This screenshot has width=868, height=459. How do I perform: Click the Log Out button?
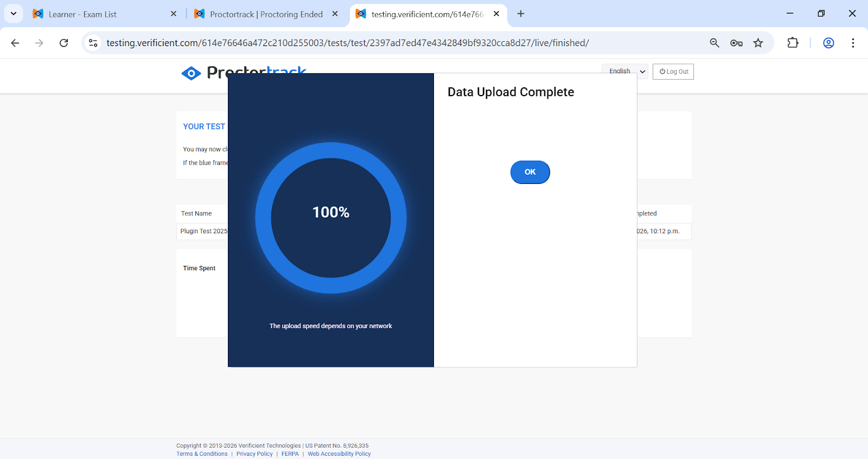point(673,72)
